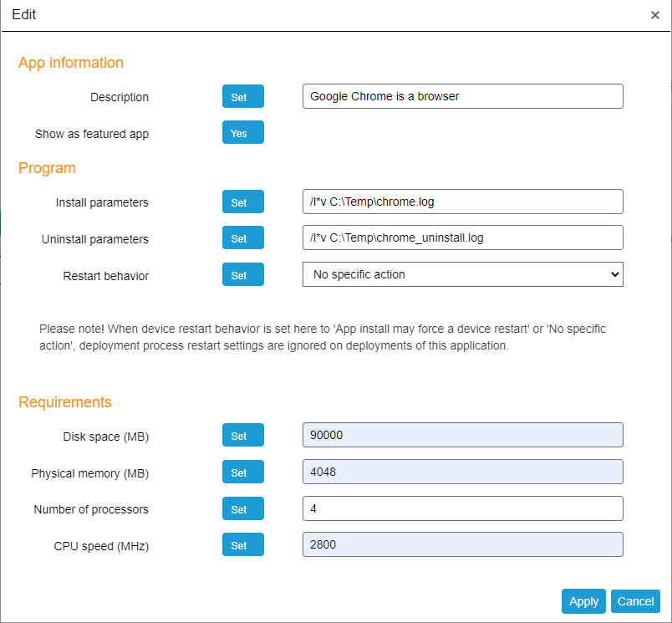Screen dimensions: 672x623
Task: Toggle Set button for Disk space
Action: click(x=242, y=436)
